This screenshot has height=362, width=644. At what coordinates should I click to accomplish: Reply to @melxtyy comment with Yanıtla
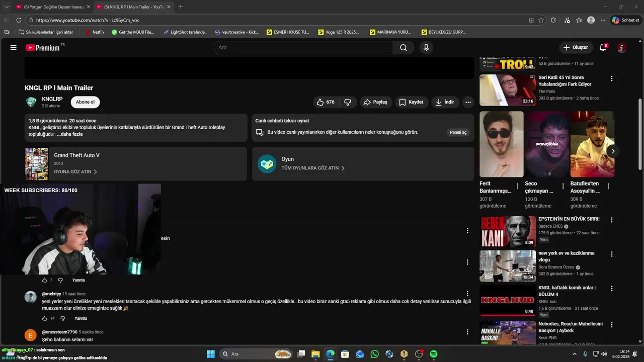[80, 318]
